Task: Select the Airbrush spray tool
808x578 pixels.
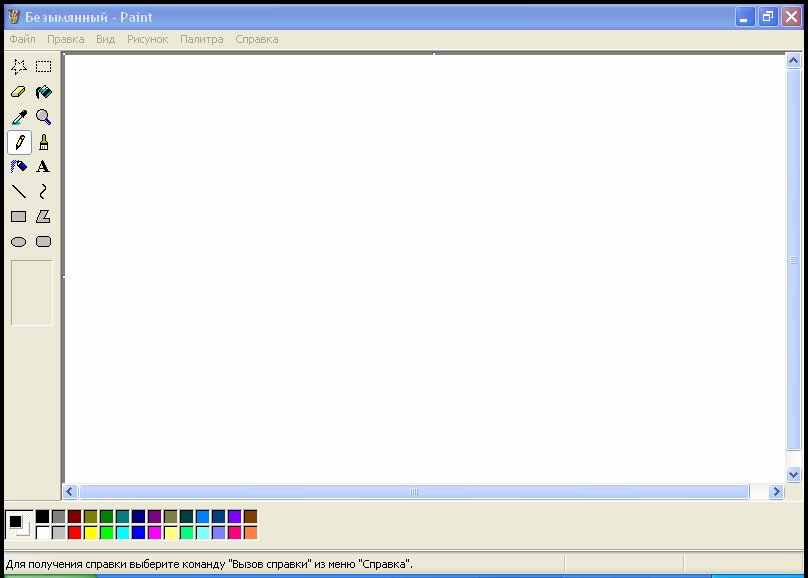Action: (19, 166)
